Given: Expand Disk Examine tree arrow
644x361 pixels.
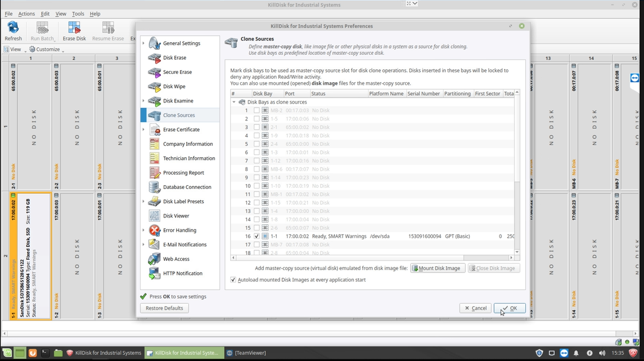Looking at the screenshot, I should coord(143,101).
